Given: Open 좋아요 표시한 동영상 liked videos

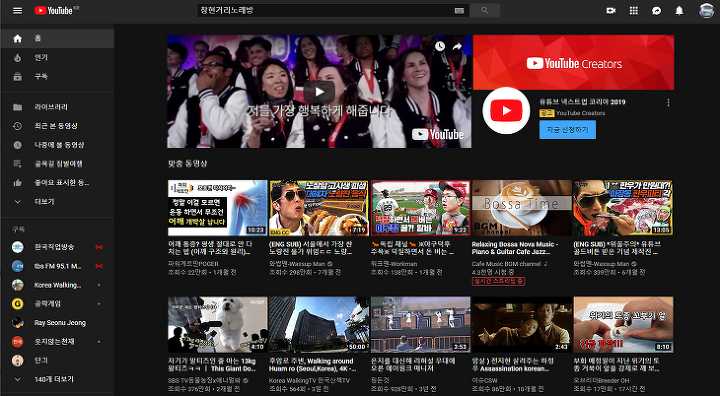Looking at the screenshot, I should pyautogui.click(x=57, y=183).
